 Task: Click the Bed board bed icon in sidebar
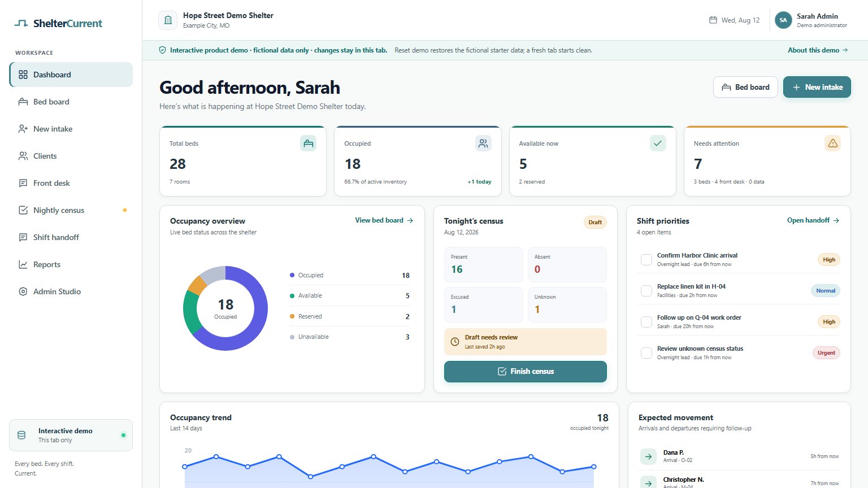click(x=23, y=102)
